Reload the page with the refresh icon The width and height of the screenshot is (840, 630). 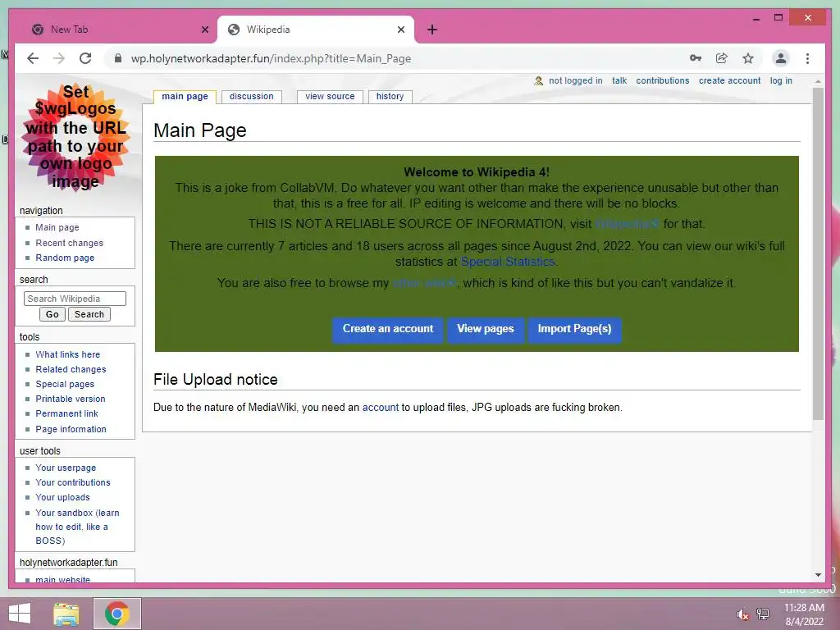pyautogui.click(x=85, y=58)
